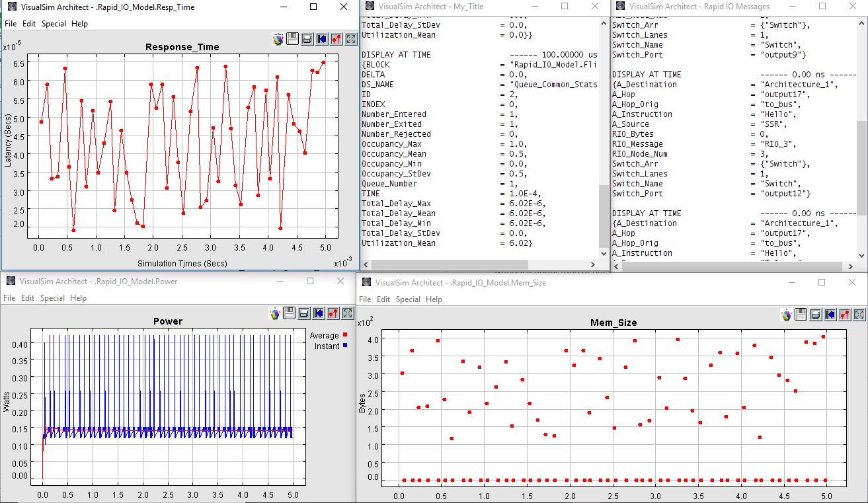This screenshot has height=503, width=868.
Task: Click the blue Instant legend swatch
Action: point(345,346)
